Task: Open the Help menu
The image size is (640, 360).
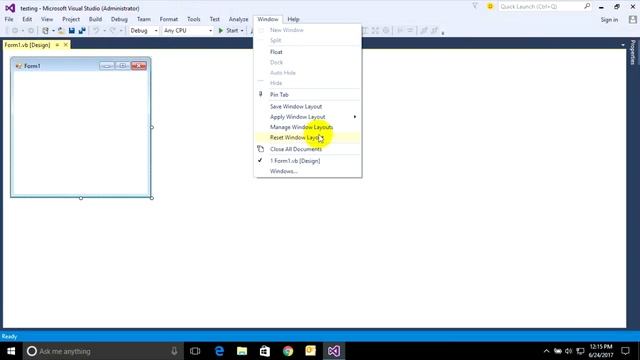Action: [x=293, y=19]
